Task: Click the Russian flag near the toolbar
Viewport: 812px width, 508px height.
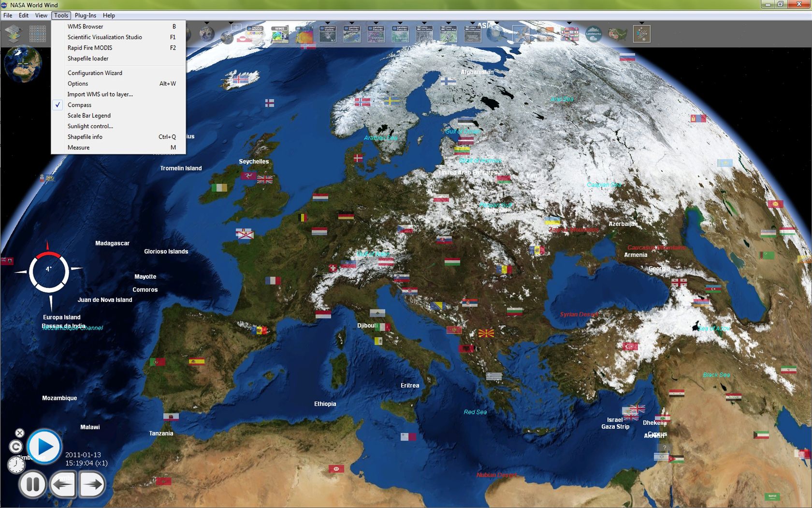Action: [x=627, y=57]
